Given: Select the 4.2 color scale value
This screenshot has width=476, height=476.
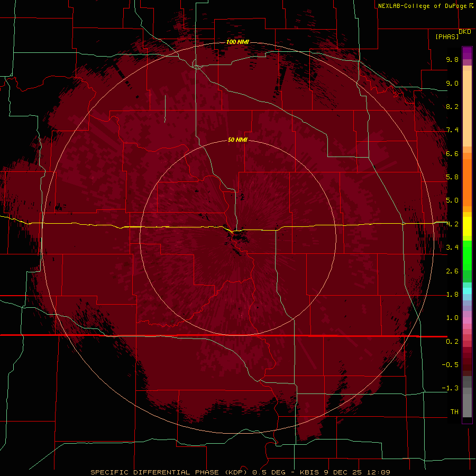Looking at the screenshot, I should point(452,224).
